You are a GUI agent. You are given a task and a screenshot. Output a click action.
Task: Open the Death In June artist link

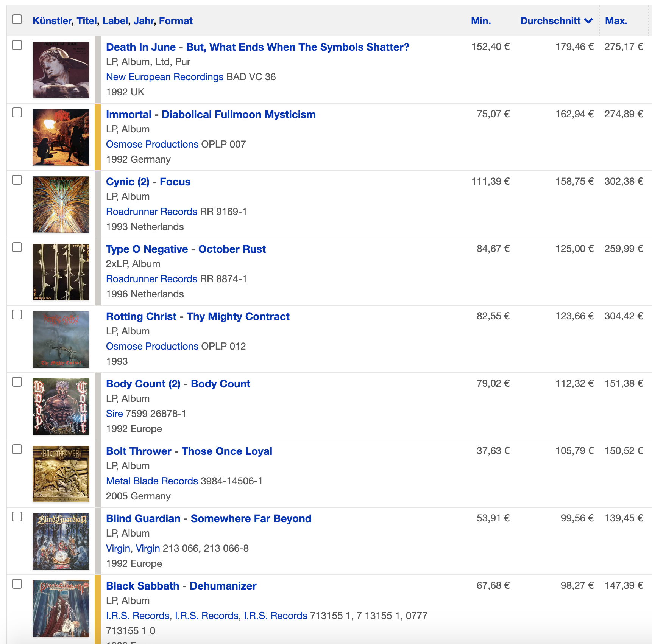(x=141, y=47)
